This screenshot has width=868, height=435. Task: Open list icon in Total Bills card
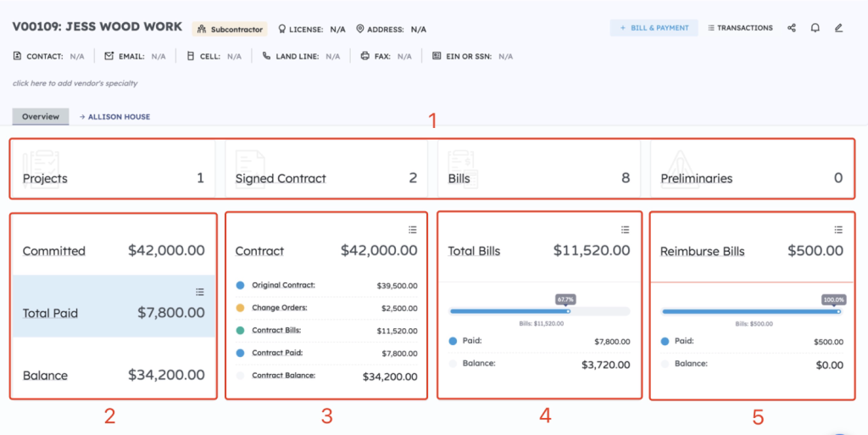[x=625, y=230]
